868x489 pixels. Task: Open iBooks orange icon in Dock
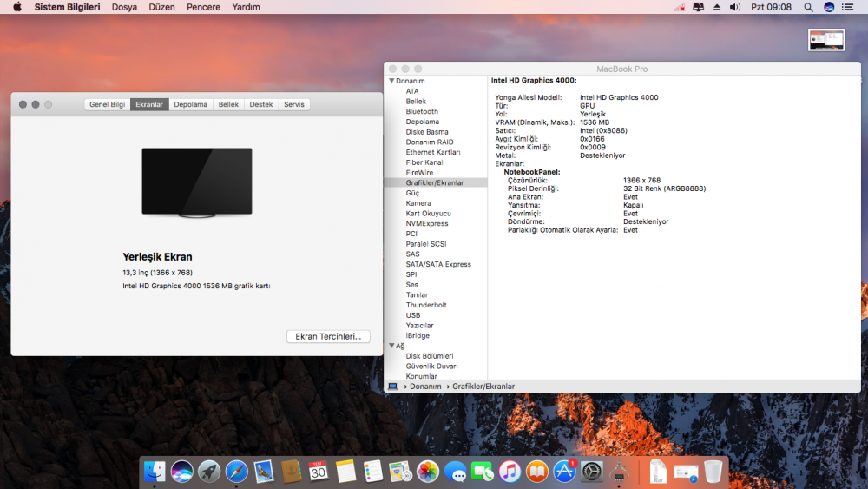pos(537,472)
